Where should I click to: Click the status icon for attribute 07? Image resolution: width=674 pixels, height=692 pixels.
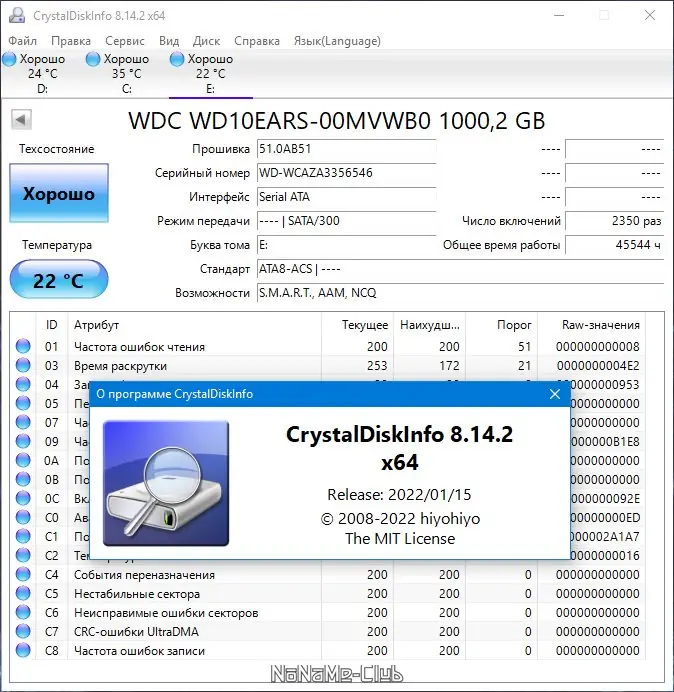click(x=23, y=422)
